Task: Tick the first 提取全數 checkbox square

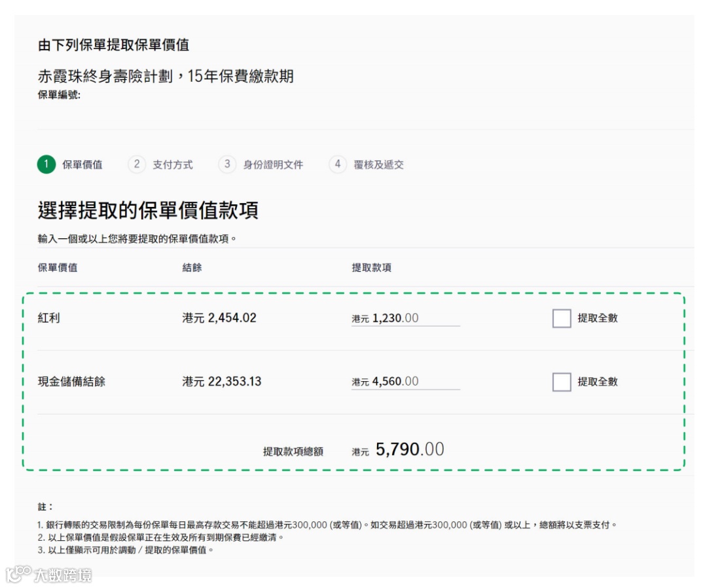Action: coord(562,319)
